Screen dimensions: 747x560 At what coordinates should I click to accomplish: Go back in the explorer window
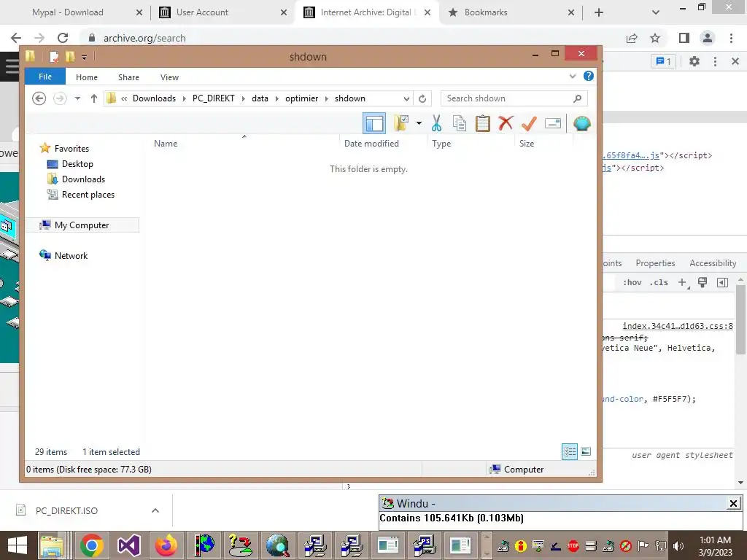tap(39, 98)
